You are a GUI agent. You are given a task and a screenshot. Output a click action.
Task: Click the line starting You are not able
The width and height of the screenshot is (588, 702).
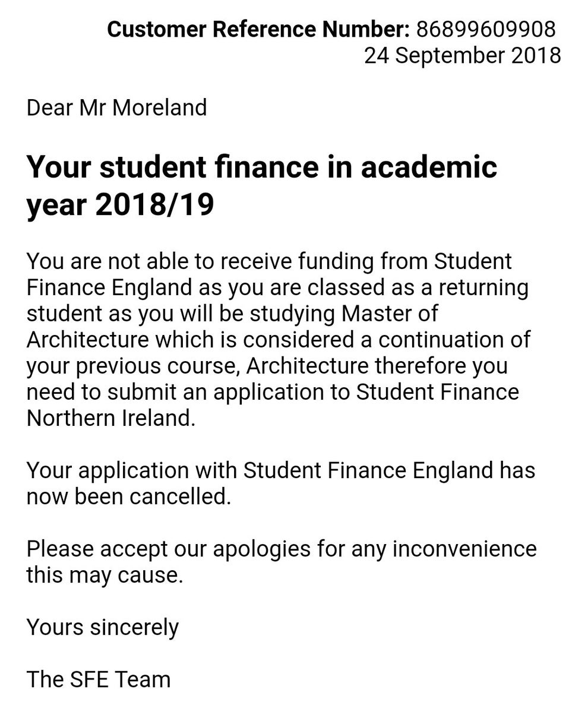268,261
